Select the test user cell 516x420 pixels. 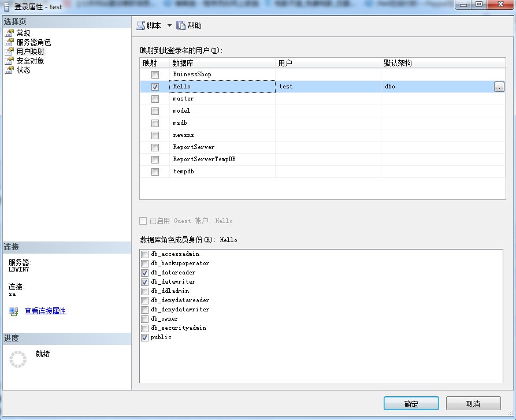coord(328,87)
